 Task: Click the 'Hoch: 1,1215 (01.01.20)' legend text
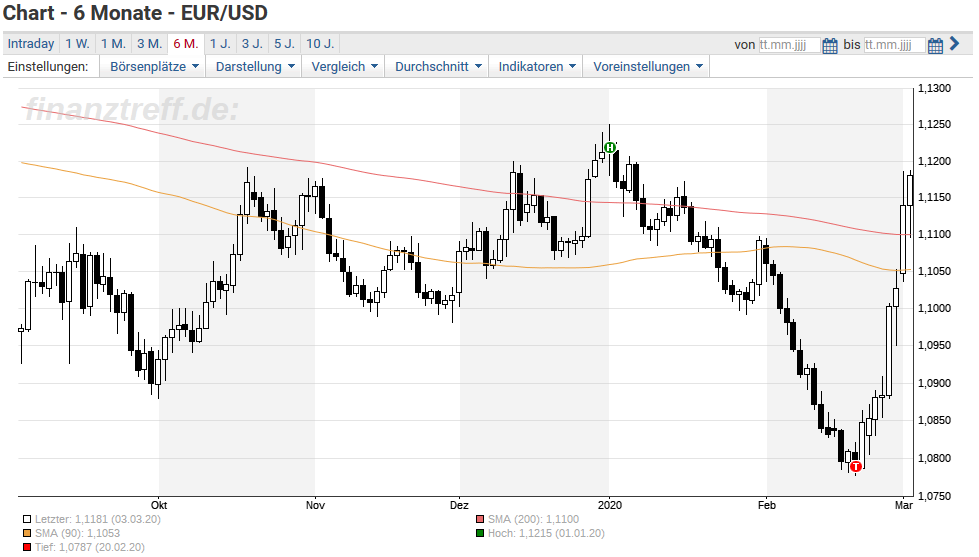point(546,533)
